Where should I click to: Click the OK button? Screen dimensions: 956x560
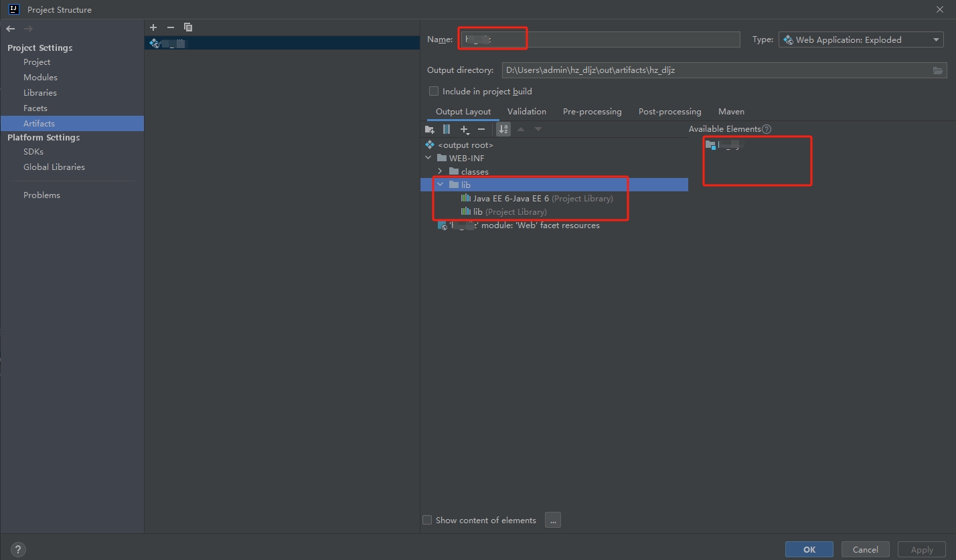tap(809, 549)
